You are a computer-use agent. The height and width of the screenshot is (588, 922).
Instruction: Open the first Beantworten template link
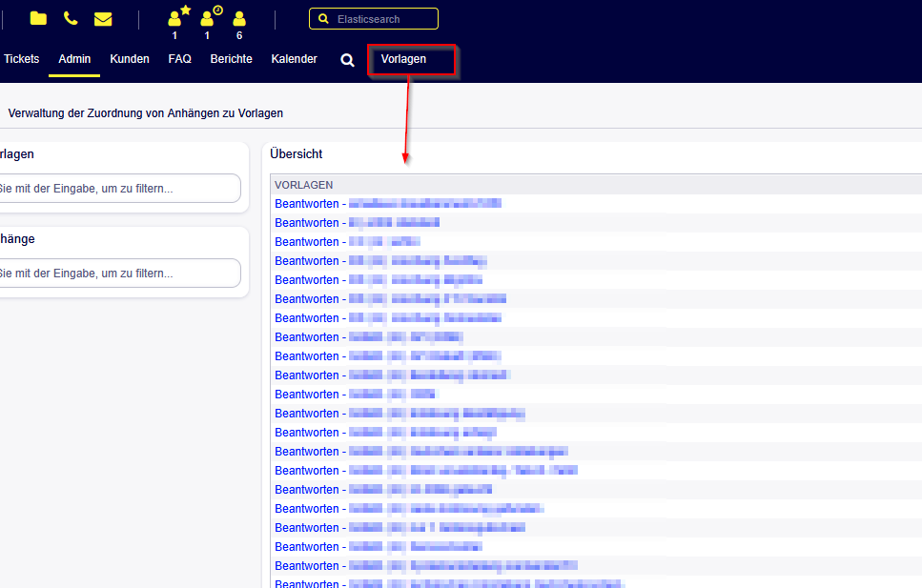(x=388, y=203)
